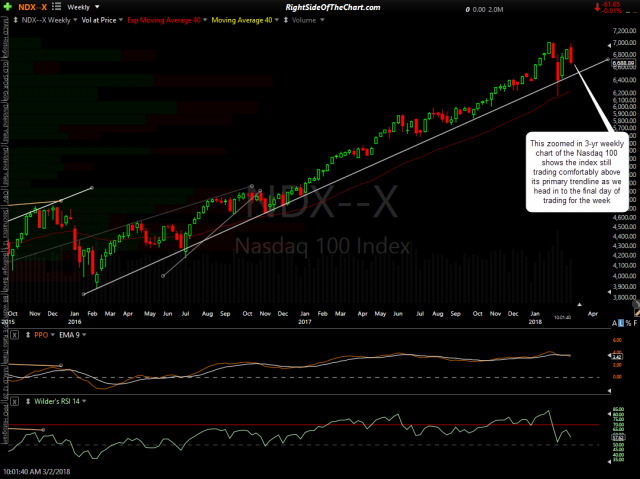
Task: Click the trendline start handle below Feb 2016
Action: pyautogui.click(x=83, y=294)
